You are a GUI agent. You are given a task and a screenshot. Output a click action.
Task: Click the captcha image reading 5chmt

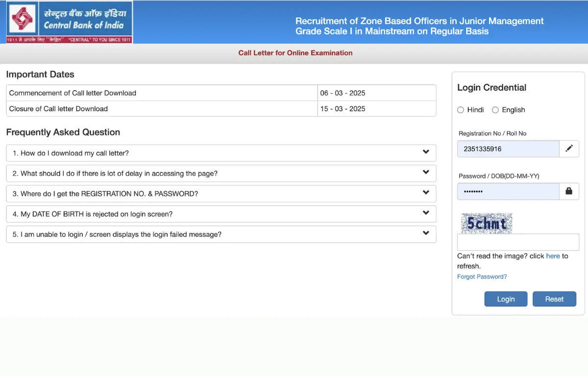coord(487,224)
